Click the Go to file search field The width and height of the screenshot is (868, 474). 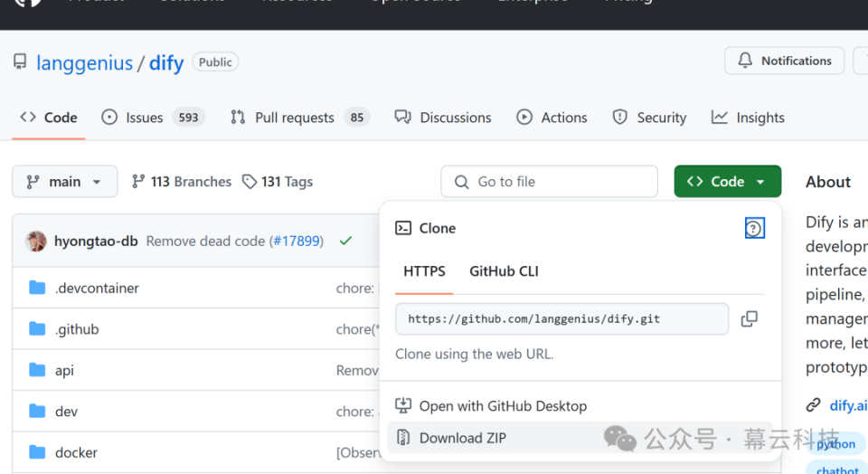point(549,182)
